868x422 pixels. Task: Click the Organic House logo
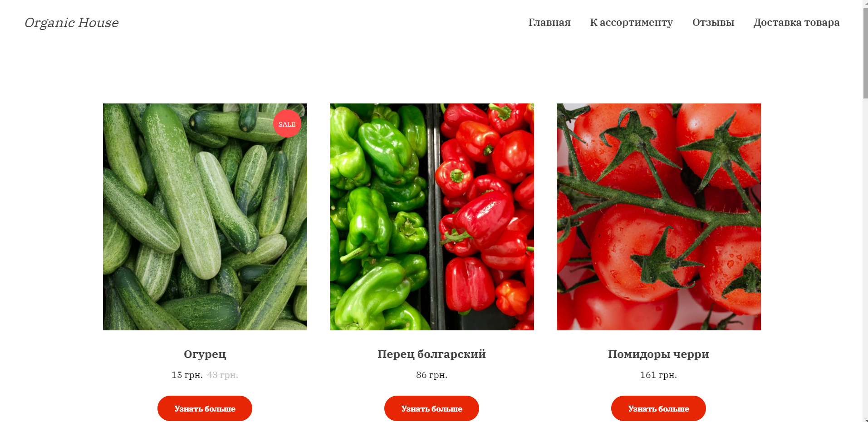coord(72,23)
